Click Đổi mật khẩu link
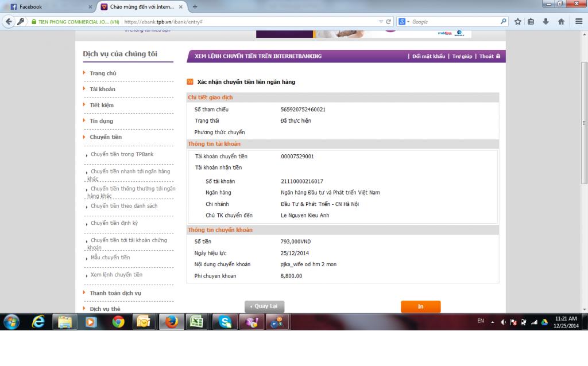The image size is (588, 366). click(x=428, y=56)
